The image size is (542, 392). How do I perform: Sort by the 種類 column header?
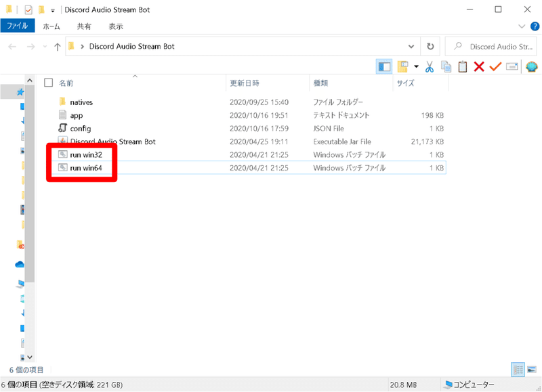tap(320, 83)
